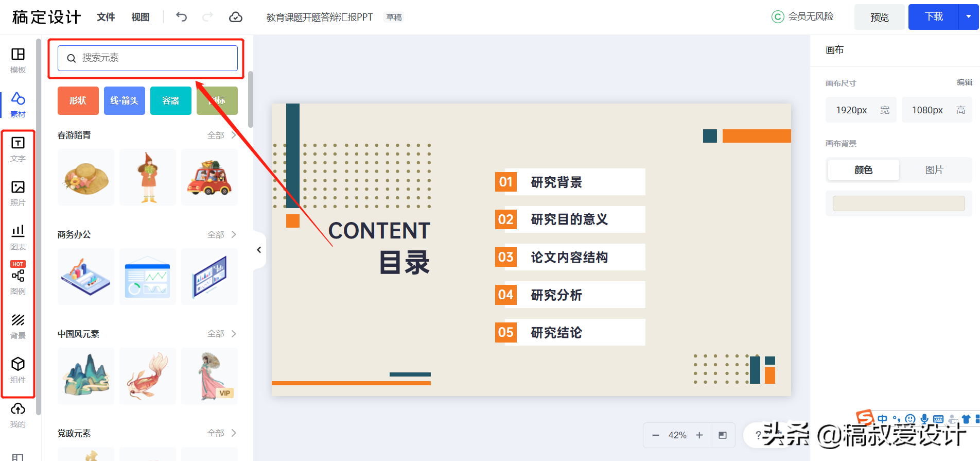Select the girl with flowers thumbnail
The image size is (980, 461).
pyautogui.click(x=148, y=177)
